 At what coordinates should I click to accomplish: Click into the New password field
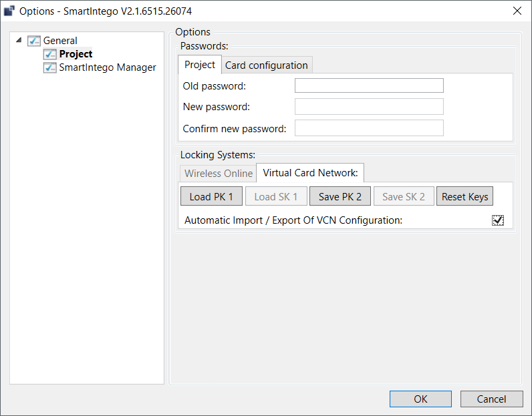[x=369, y=107]
